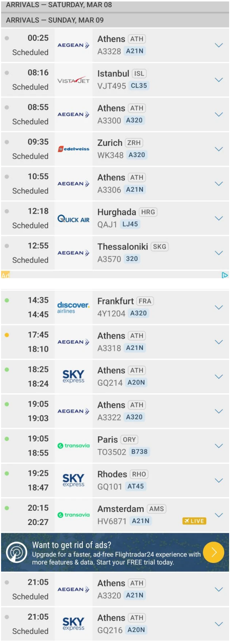The image size is (232, 644).
Task: Expand Frankfurt 4Y1204 flight details
Action: pos(219,307)
